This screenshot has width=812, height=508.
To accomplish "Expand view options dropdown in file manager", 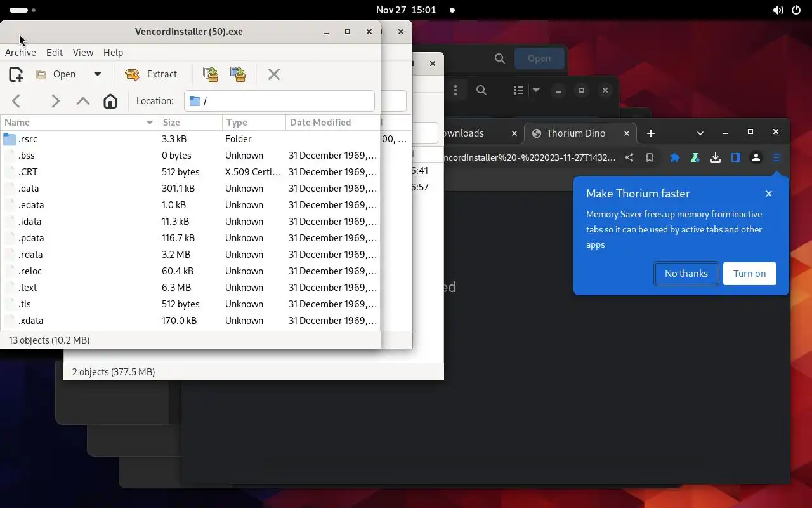I will click(x=536, y=90).
